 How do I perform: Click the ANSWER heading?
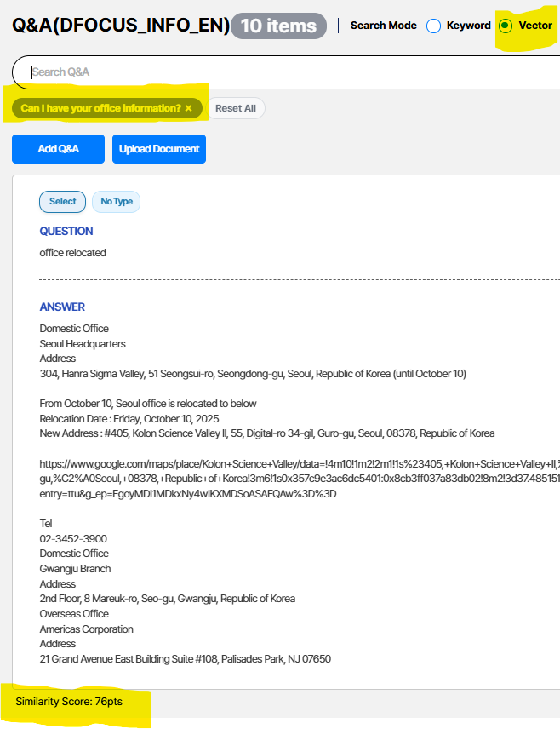pos(62,307)
